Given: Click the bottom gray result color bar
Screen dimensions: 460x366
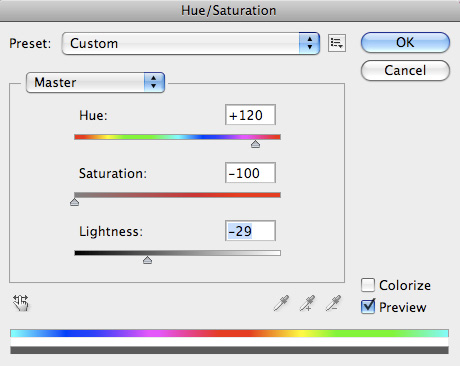Looking at the screenshot, I should click(x=229, y=350).
